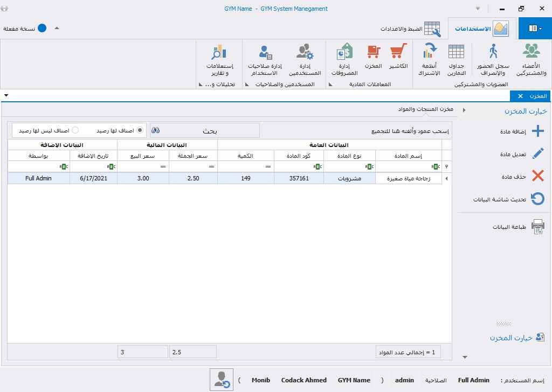Expand navigation pane bottom overflow arrow
Viewport: 552px width, 392px height.
coord(465,357)
